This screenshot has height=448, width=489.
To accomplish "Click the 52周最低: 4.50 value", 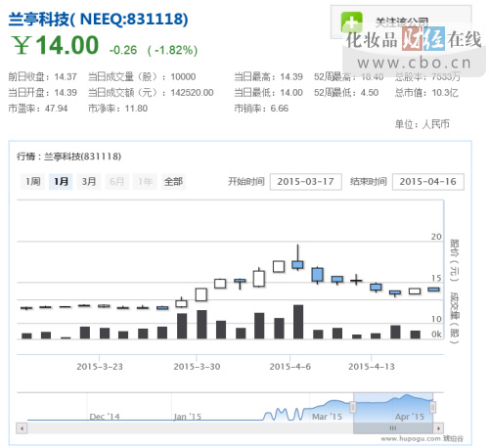I will click(346, 93).
